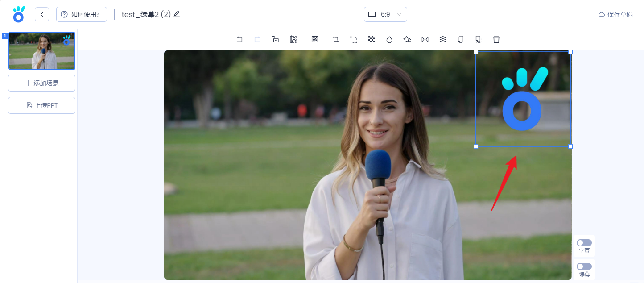The height and width of the screenshot is (283, 644).
Task: Click the star effects icon
Action: pyautogui.click(x=407, y=39)
